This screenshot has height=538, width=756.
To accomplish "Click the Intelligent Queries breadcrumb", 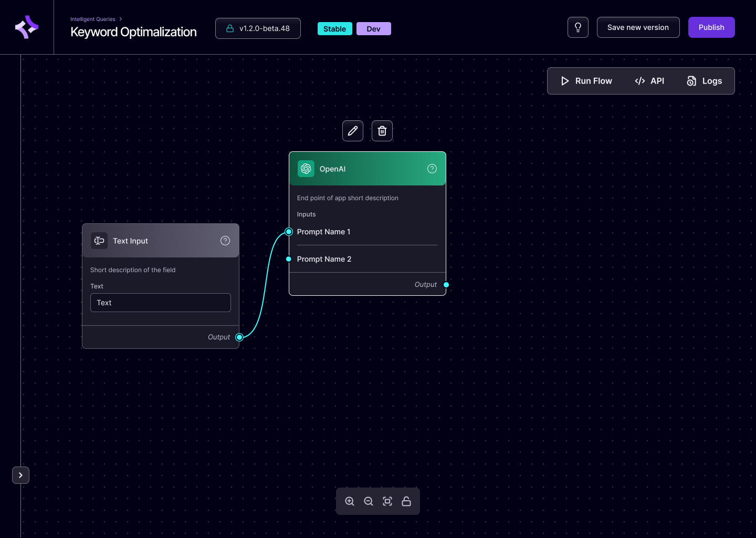I will pos(92,19).
